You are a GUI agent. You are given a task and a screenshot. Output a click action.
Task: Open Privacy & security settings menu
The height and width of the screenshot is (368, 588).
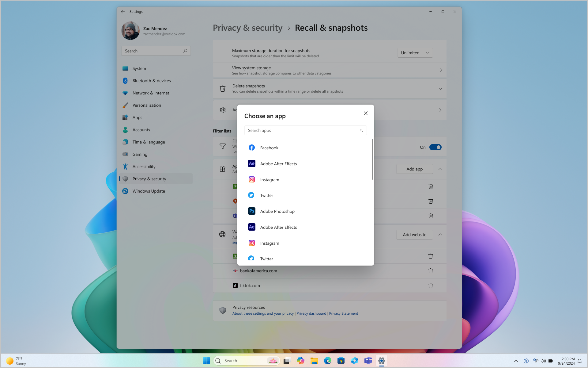[x=149, y=178]
